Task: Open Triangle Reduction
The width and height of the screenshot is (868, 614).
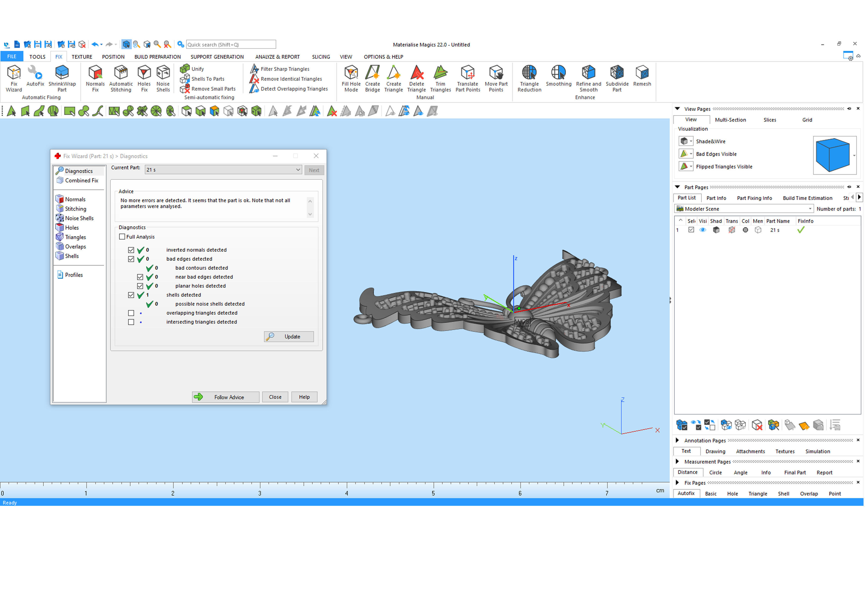Action: tap(530, 79)
